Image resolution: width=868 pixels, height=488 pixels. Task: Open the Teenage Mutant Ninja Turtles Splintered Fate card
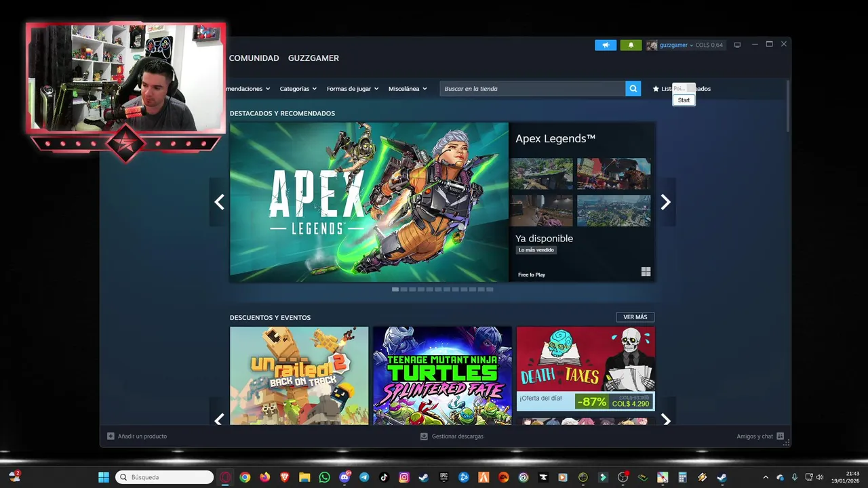point(442,375)
